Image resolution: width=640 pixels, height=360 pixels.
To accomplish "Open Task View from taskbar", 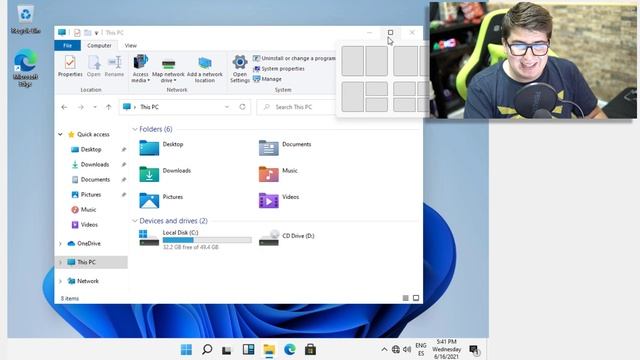I will tap(227, 350).
